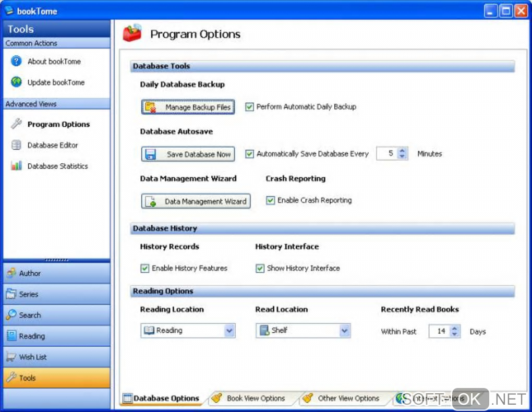Toggle Perform Automatic Daily Backup checkbox
This screenshot has width=532, height=412.
click(249, 107)
